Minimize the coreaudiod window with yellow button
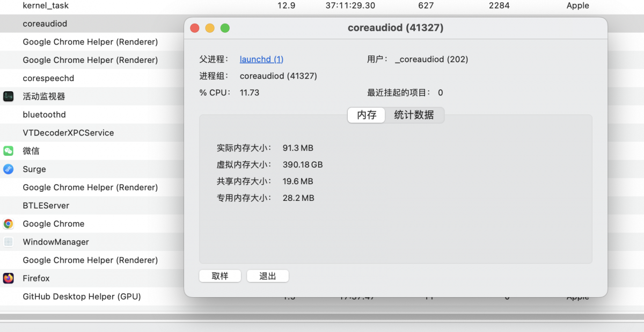The width and height of the screenshot is (644, 332). point(210,28)
